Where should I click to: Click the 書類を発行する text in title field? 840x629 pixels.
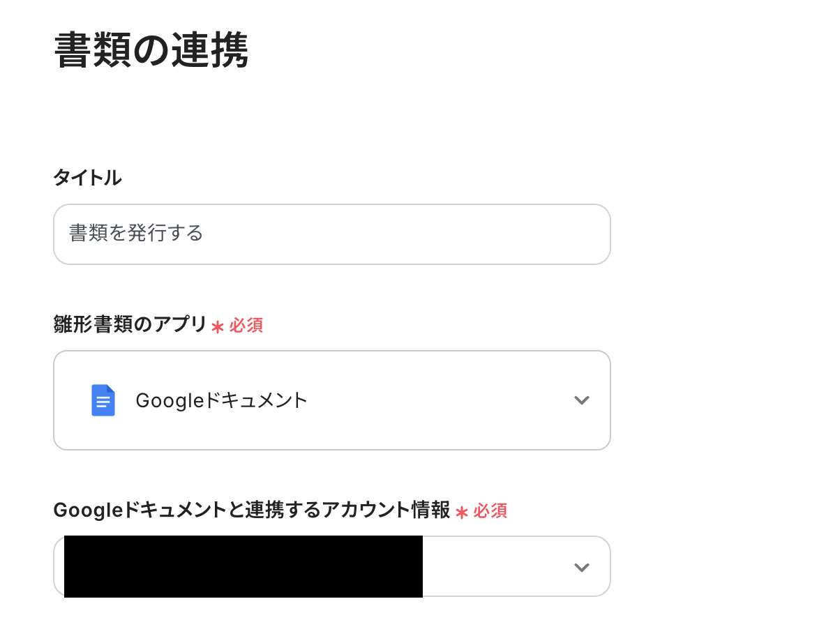[136, 233]
